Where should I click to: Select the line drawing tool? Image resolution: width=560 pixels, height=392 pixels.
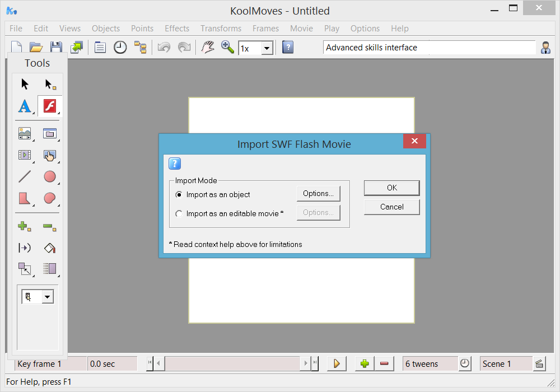click(x=25, y=176)
